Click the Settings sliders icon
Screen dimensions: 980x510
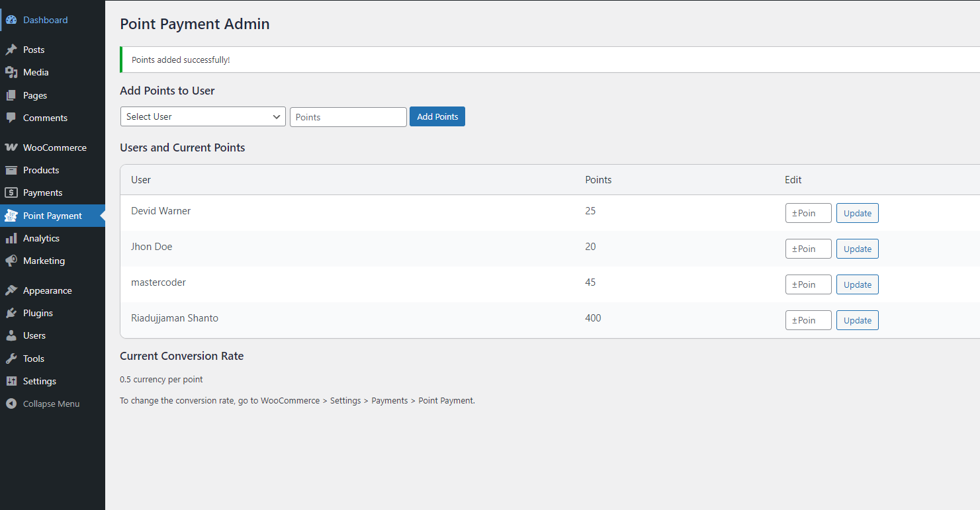(11, 381)
